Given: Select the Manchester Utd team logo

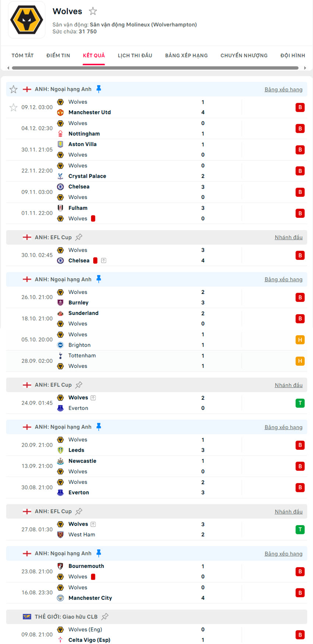Looking at the screenshot, I should click(60, 112).
